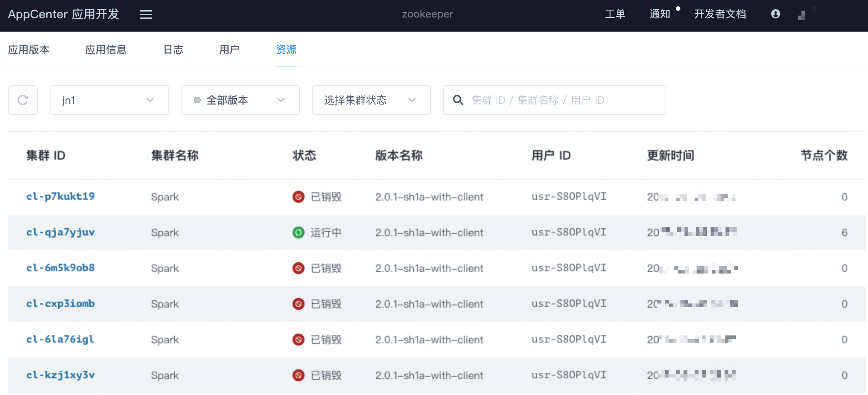This screenshot has height=395, width=868.
Task: Click the refresh icon button
Action: pyautogui.click(x=23, y=100)
